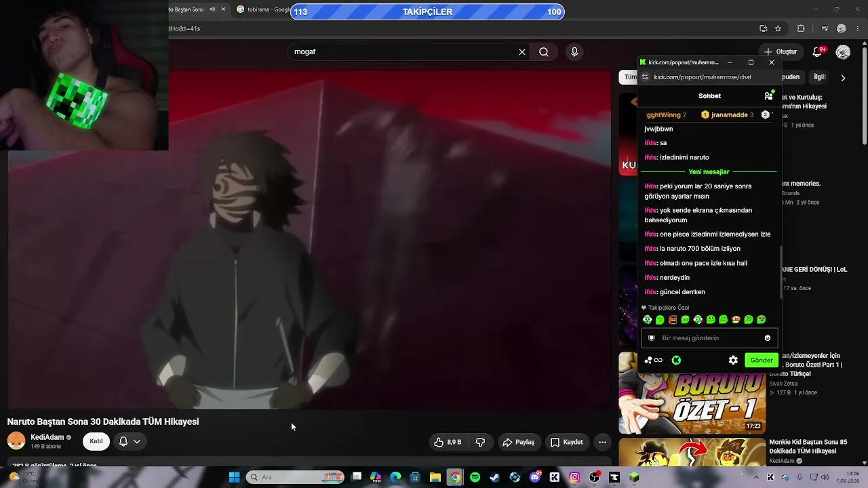868x488 pixels.
Task: Open the Minecraft launcher from the taskbar
Action: tap(634, 477)
